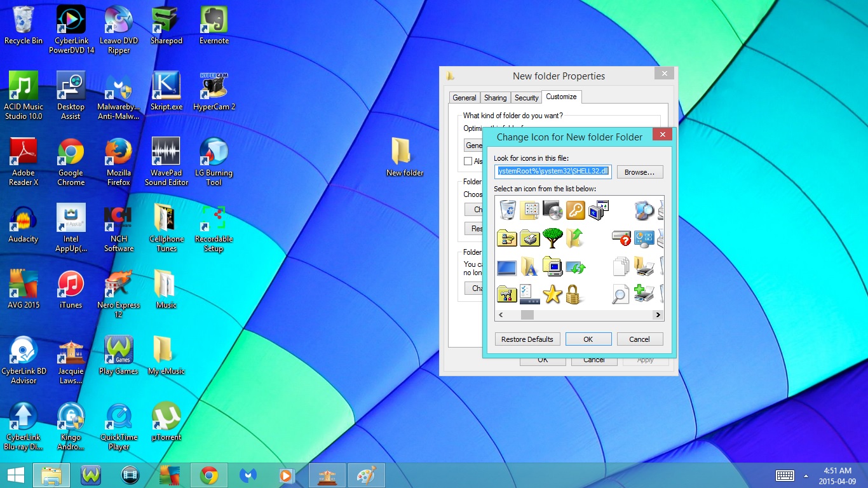Click the icon file path text field
Viewport: 868px width, 488px height.
pyautogui.click(x=553, y=172)
